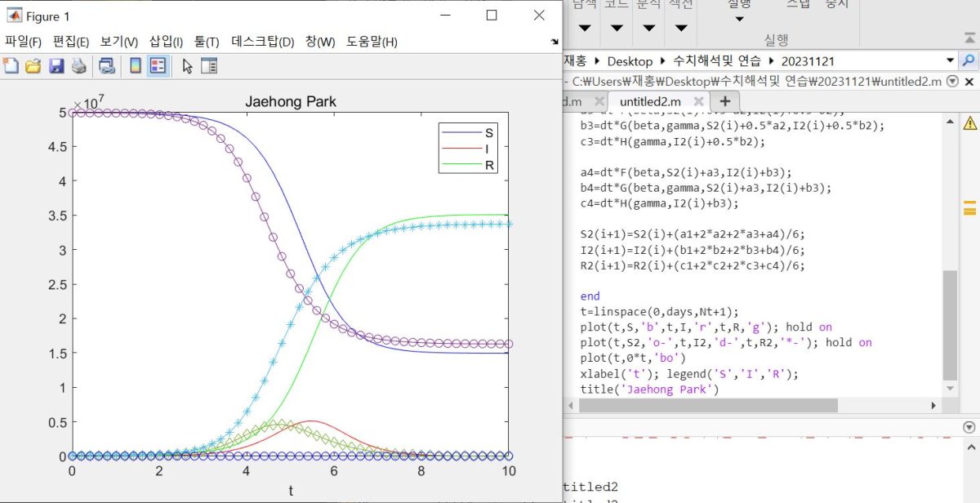
Task: Open the Property Inspector icon
Action: point(210,66)
